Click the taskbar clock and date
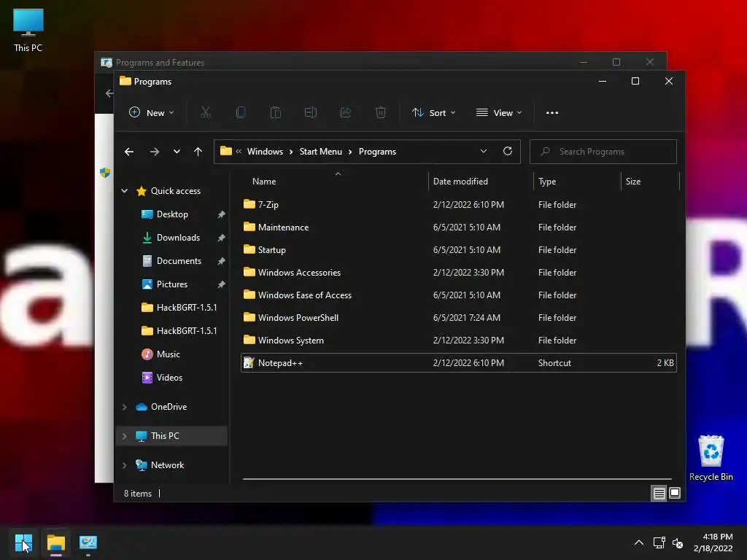Screen dimensions: 747x560 click(x=713, y=542)
